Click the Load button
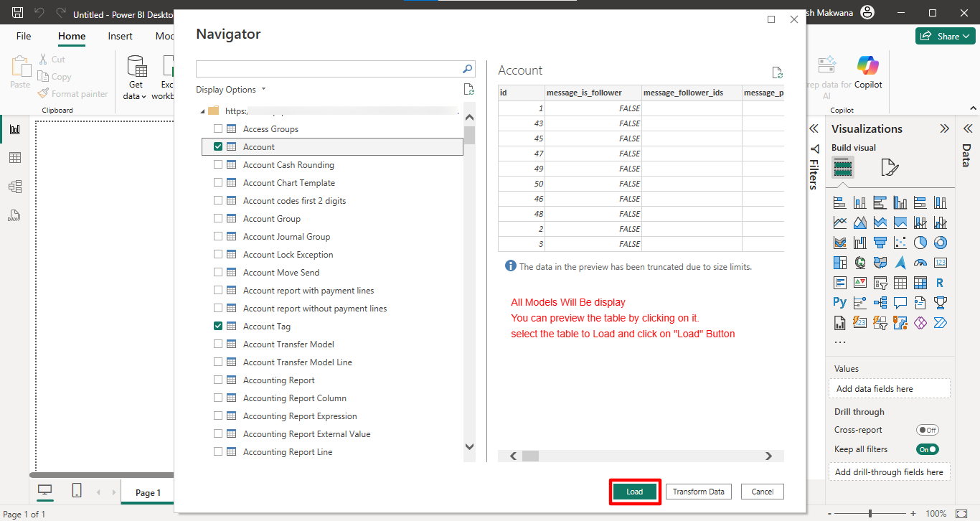 (635, 492)
